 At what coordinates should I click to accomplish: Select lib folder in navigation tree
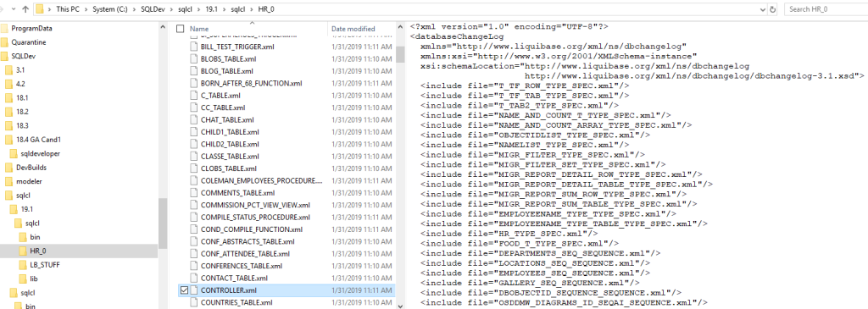coord(34,279)
